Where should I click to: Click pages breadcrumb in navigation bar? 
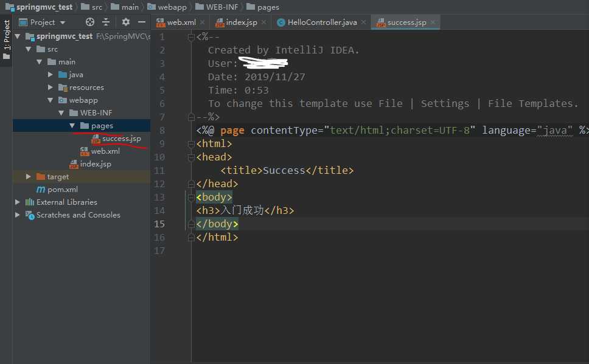[x=263, y=7]
